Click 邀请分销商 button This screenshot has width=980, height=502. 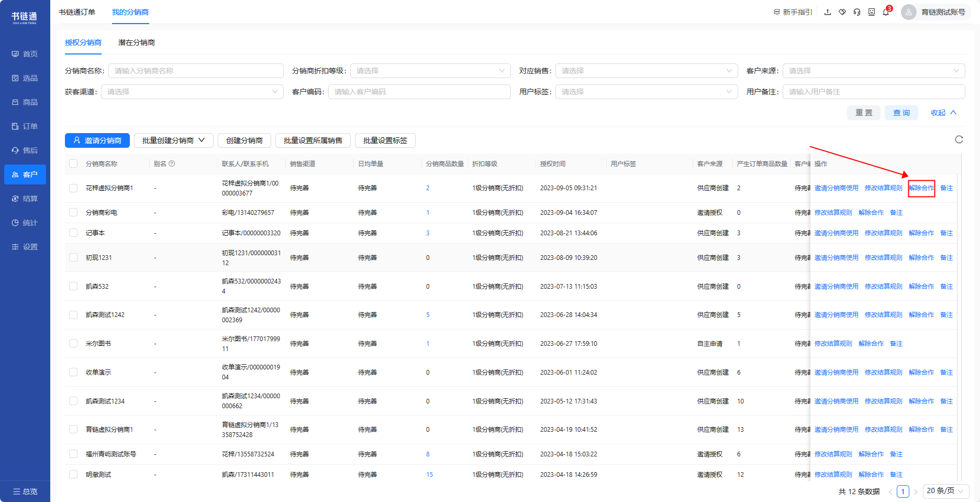(97, 140)
